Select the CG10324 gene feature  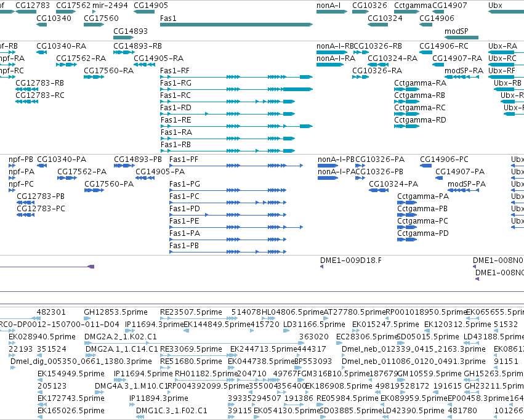tap(377, 25)
